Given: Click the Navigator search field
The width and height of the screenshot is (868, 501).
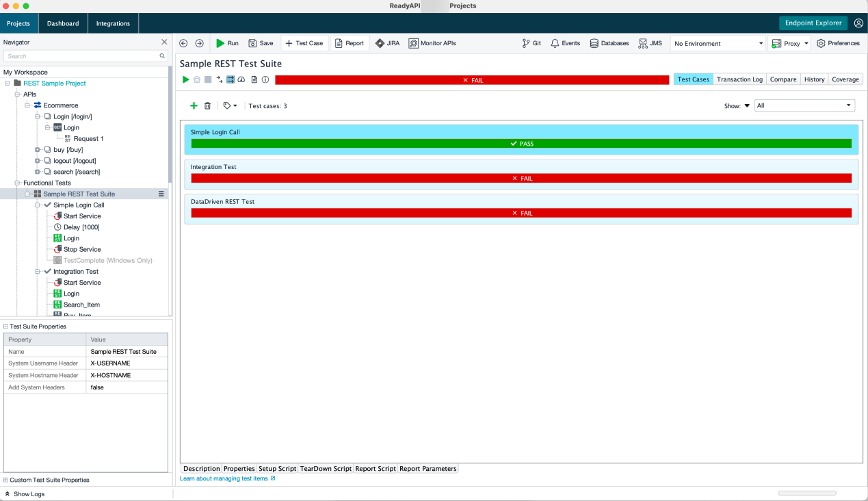Looking at the screenshot, I should coord(82,56).
